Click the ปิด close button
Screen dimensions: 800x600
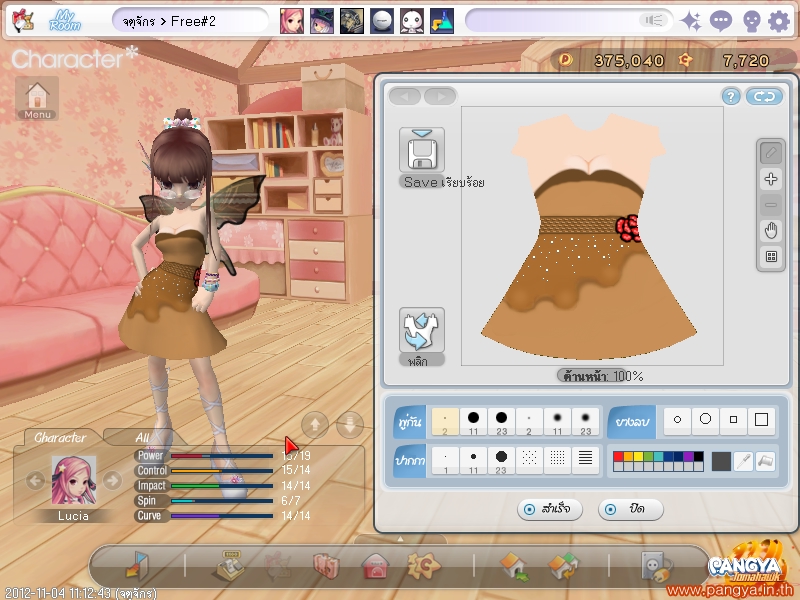tap(631, 509)
